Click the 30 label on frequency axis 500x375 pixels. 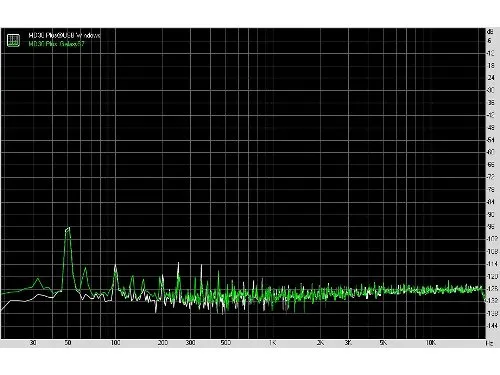(33, 343)
